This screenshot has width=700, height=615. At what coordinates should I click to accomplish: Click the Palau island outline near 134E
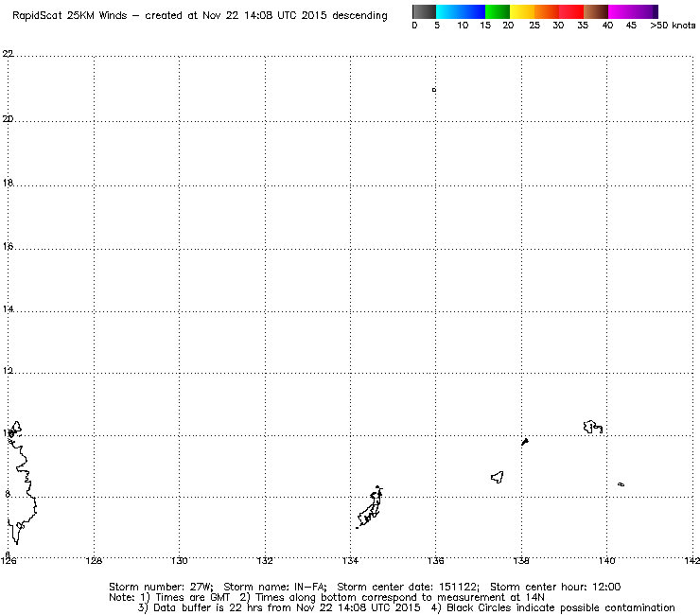[370, 508]
